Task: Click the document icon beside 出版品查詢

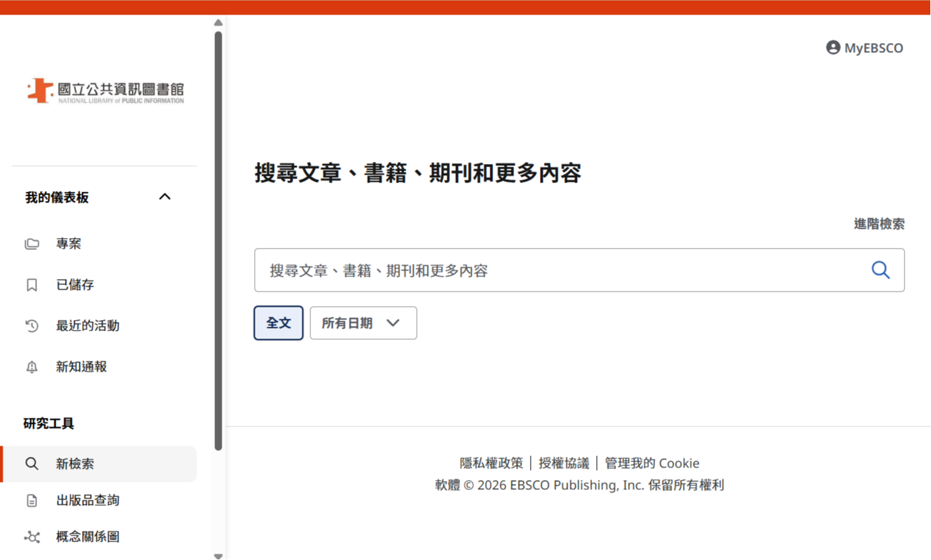Action: pyautogui.click(x=32, y=500)
